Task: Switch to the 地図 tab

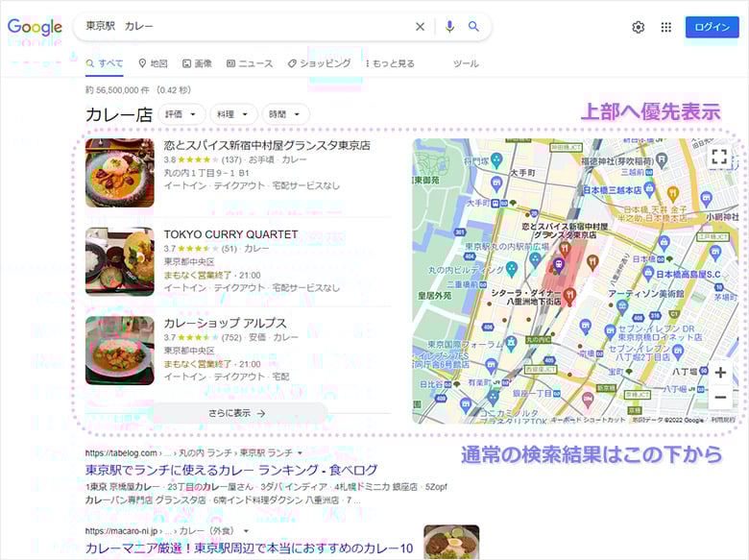Action: tap(153, 63)
